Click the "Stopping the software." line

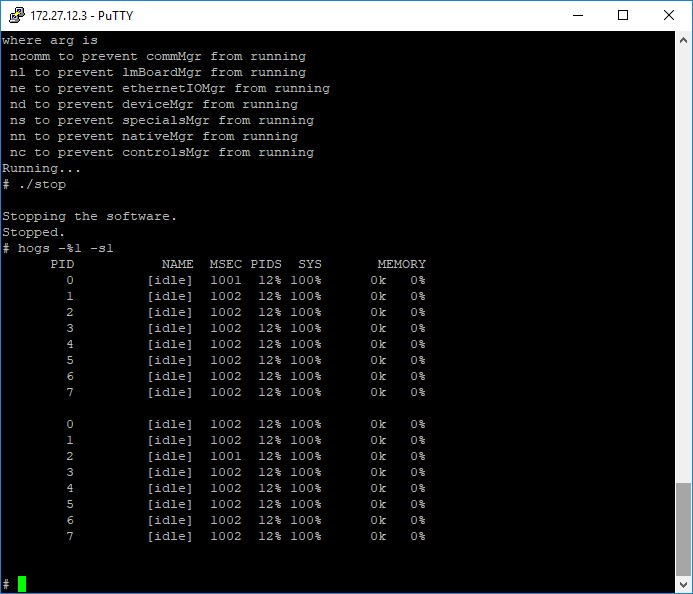tap(90, 216)
